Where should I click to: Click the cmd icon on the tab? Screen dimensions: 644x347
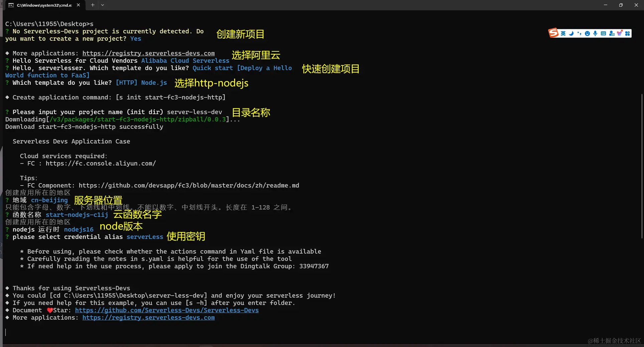pyautogui.click(x=11, y=5)
